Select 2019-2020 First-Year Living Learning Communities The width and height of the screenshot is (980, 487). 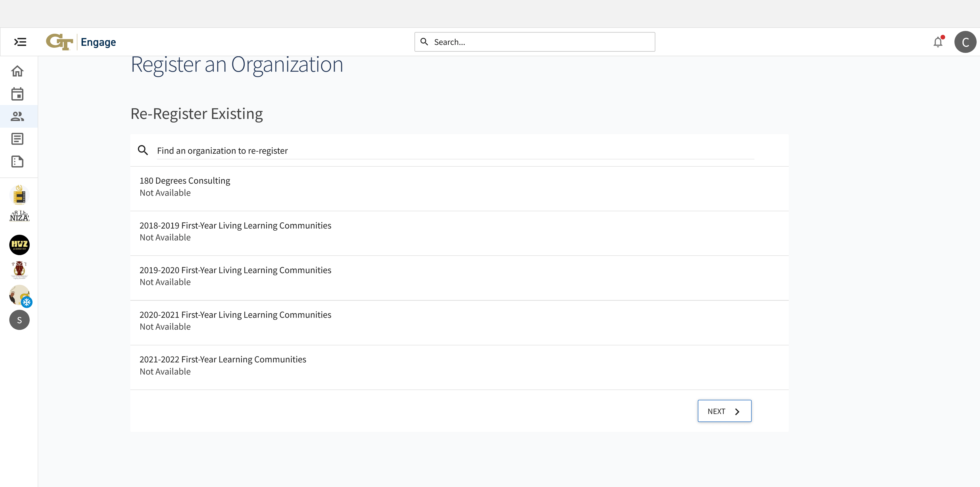pos(235,270)
